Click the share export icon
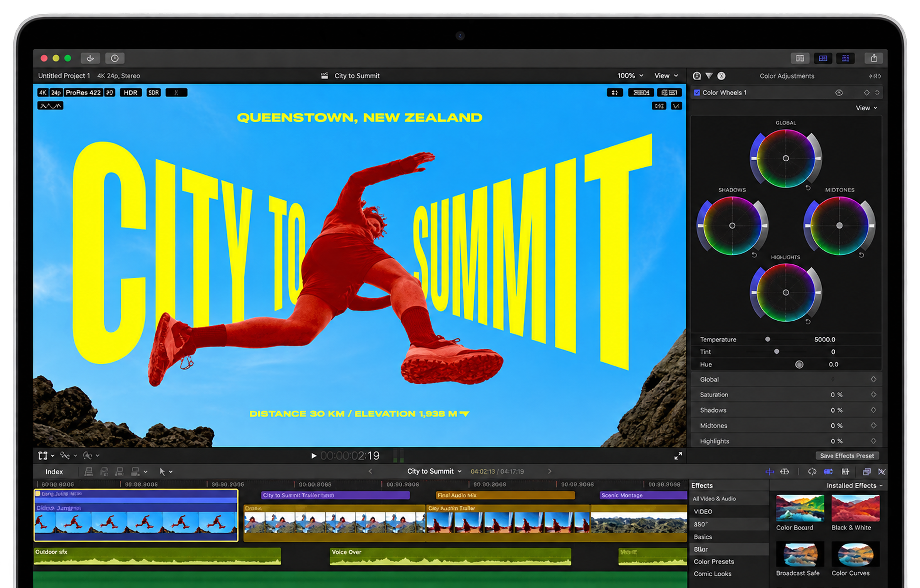920x588 pixels. coord(874,58)
